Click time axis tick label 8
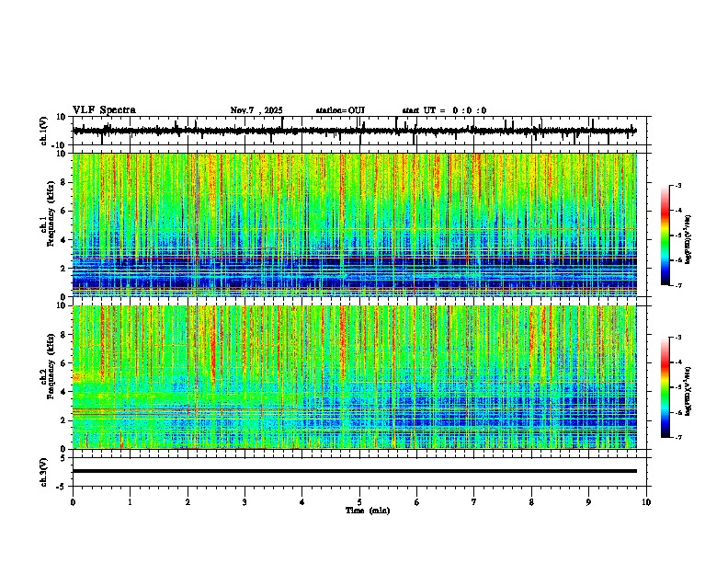This screenshot has width=728, height=563. [x=531, y=502]
